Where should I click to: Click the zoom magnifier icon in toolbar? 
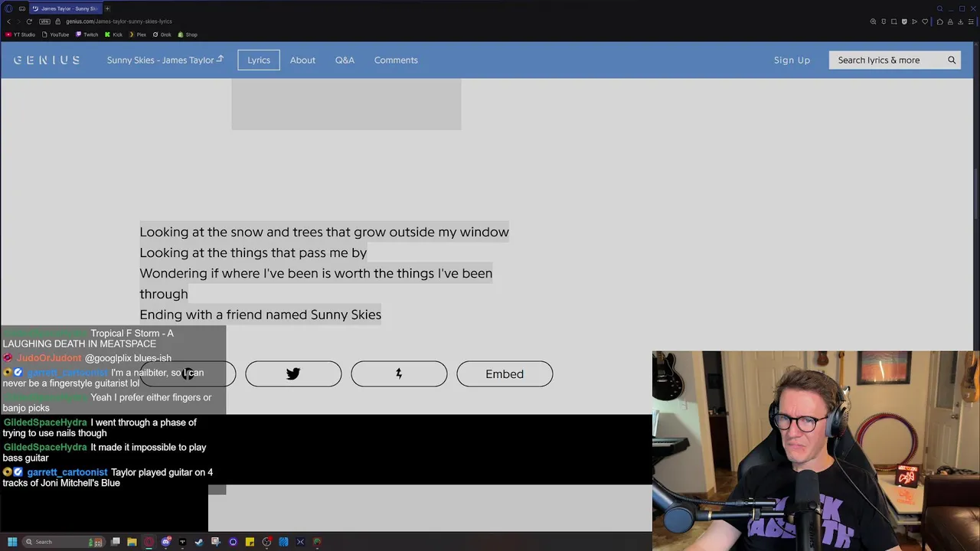click(x=873, y=21)
